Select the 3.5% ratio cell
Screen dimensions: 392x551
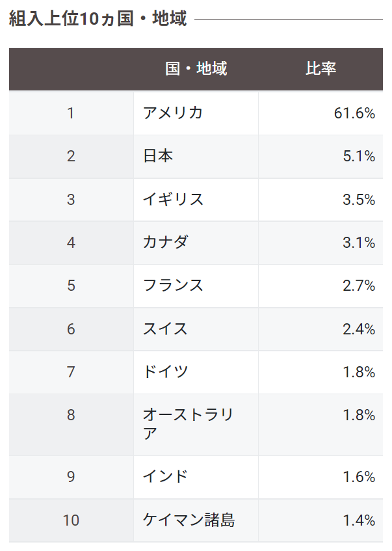[x=320, y=200]
